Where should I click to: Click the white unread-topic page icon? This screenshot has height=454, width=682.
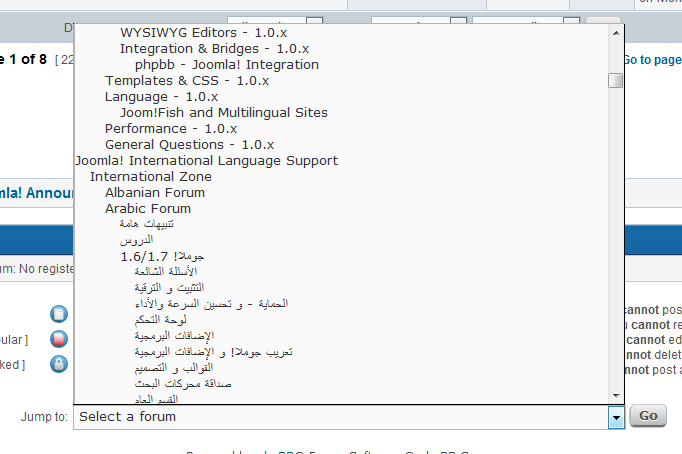point(59,314)
